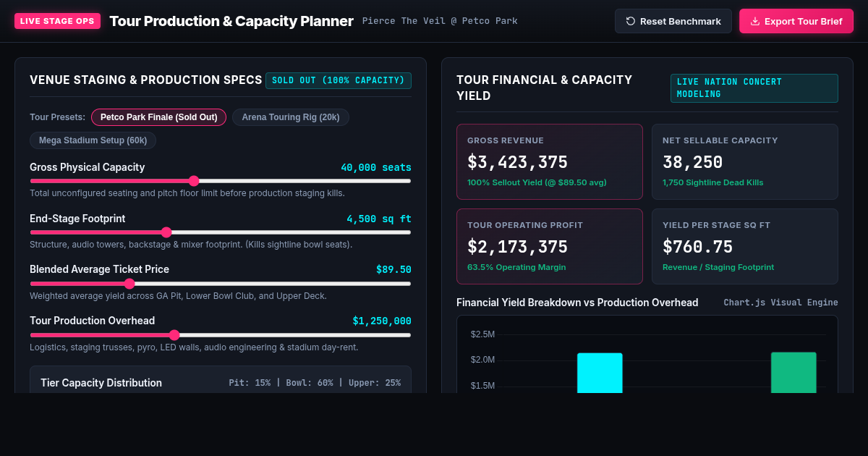Click the 63.5% Operating Margin text
868x456 pixels.
click(516, 267)
